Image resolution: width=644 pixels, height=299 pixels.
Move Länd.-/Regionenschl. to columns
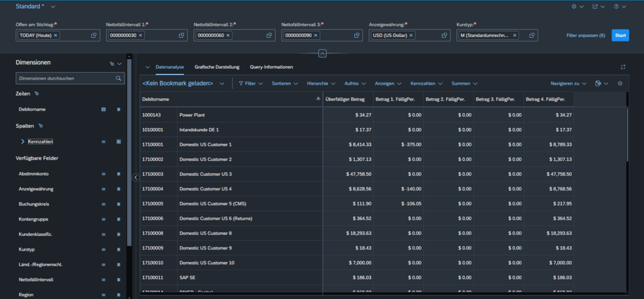(x=119, y=264)
